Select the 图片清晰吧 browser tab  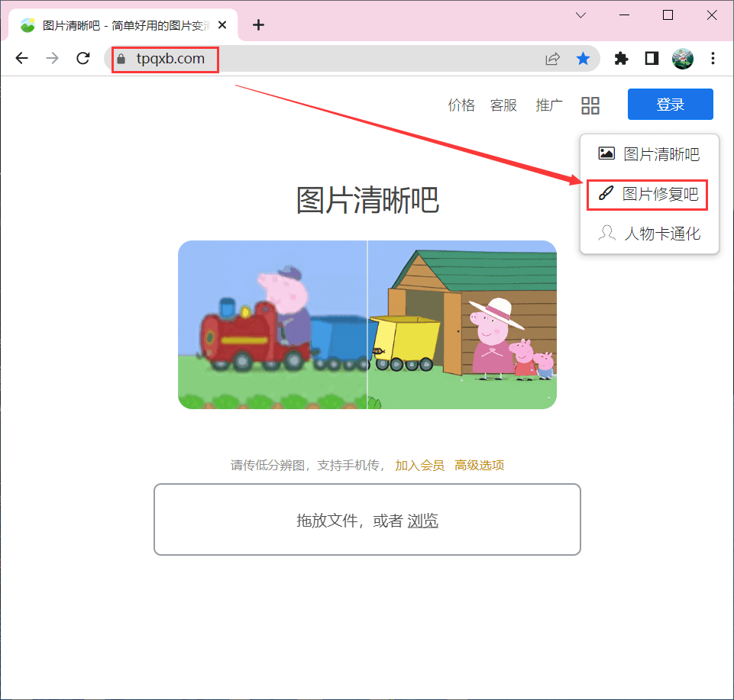(123, 25)
